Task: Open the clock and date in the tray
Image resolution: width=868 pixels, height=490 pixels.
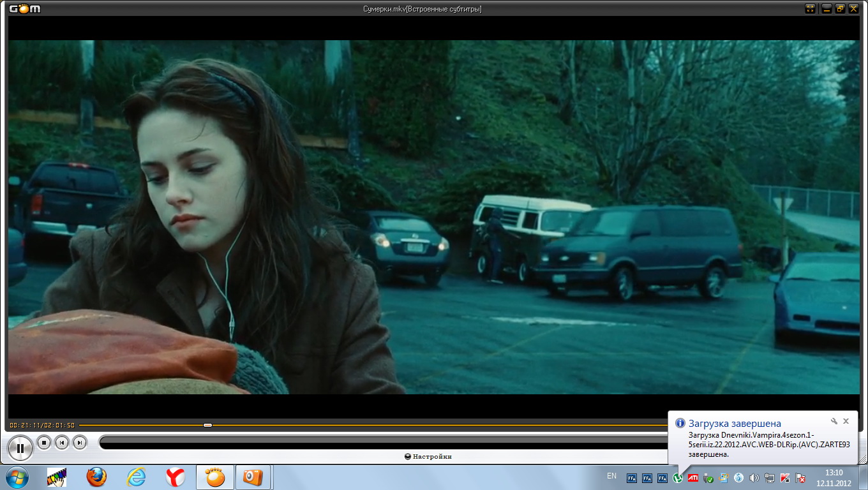Action: 834,477
